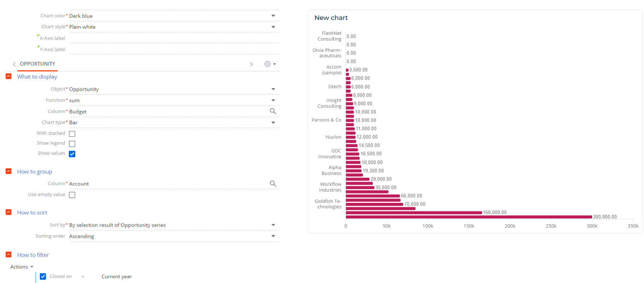Click the previous series left chevron
Image resolution: width=644 pixels, height=283 pixels.
[14, 64]
